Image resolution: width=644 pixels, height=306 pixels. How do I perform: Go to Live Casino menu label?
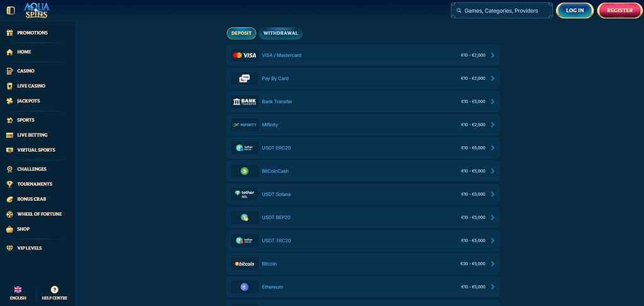[x=31, y=86]
